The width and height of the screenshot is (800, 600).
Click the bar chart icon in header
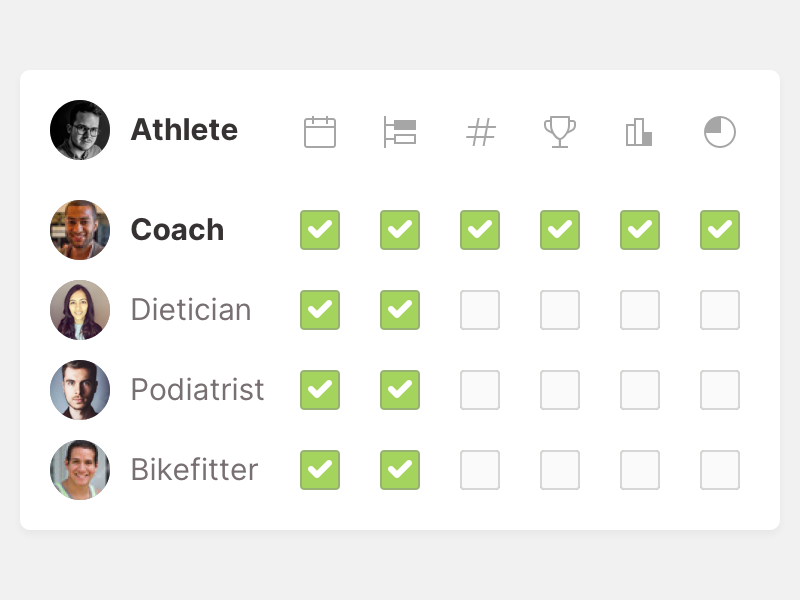(x=639, y=132)
